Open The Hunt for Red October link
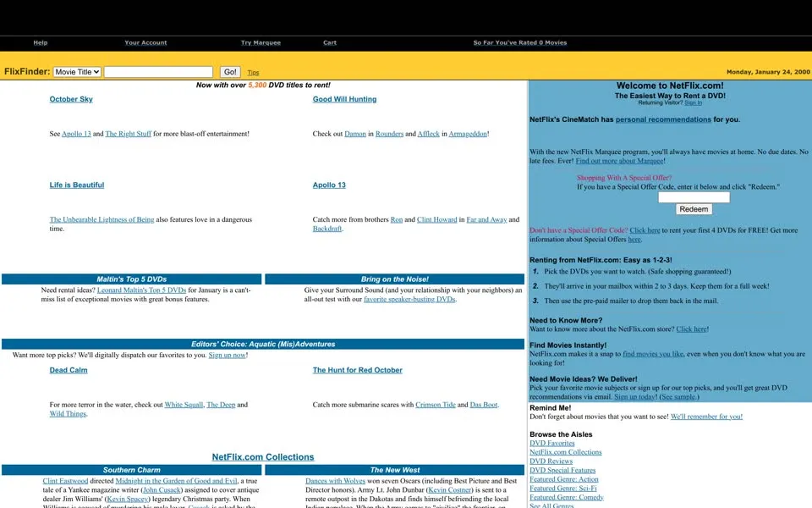Viewport: 812px width, 508px height. [x=357, y=370]
